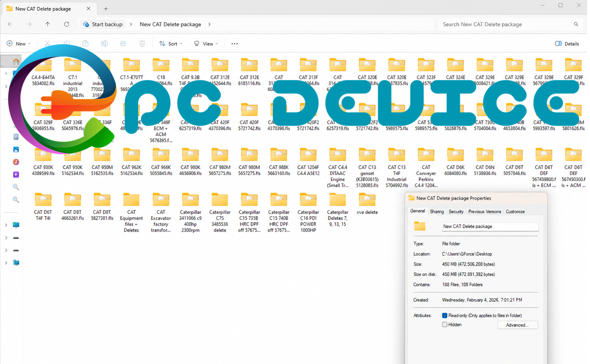Click the Start backup button
Viewport: 590px width, 364px height.
click(103, 24)
